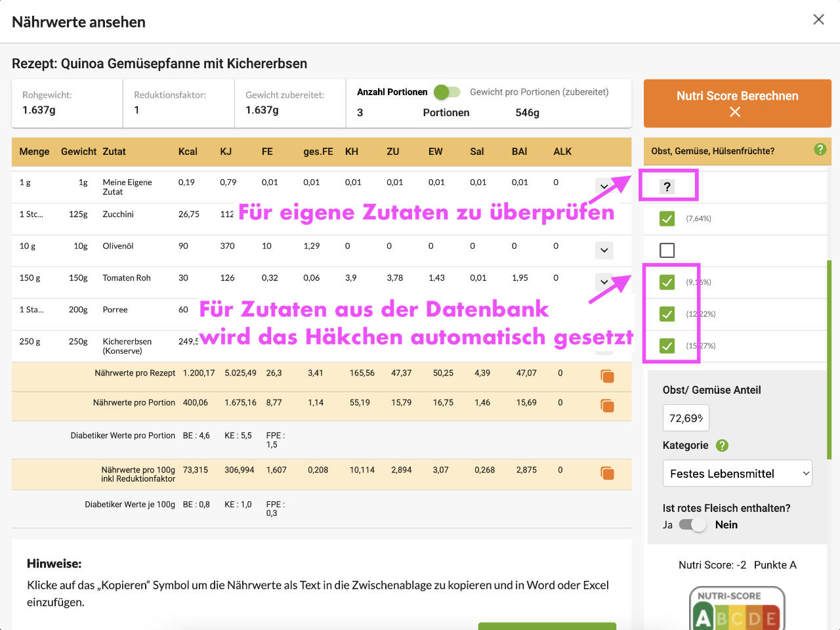The width and height of the screenshot is (840, 630).
Task: Open the help icon next to Obst, Gemüse, Hülsenfrüchte
Action: click(x=820, y=149)
